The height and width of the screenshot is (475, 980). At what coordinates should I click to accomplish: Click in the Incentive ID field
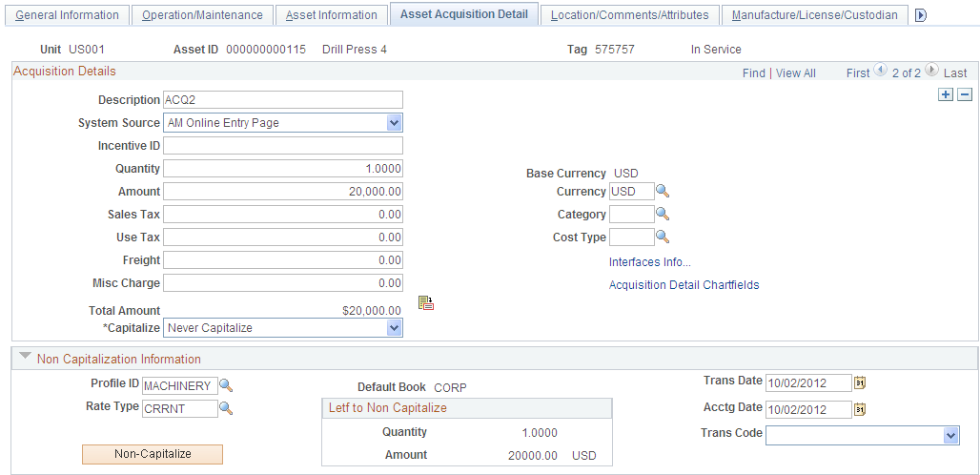(x=283, y=146)
